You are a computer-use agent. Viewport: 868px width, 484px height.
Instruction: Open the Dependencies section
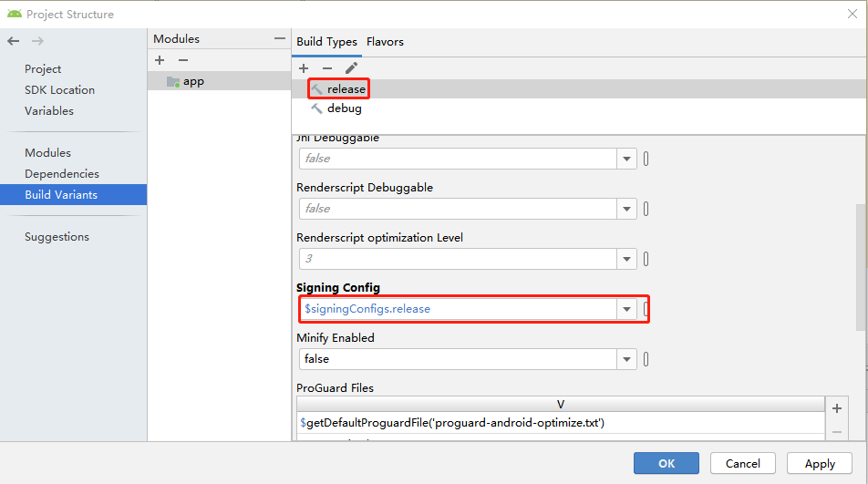pyautogui.click(x=62, y=174)
